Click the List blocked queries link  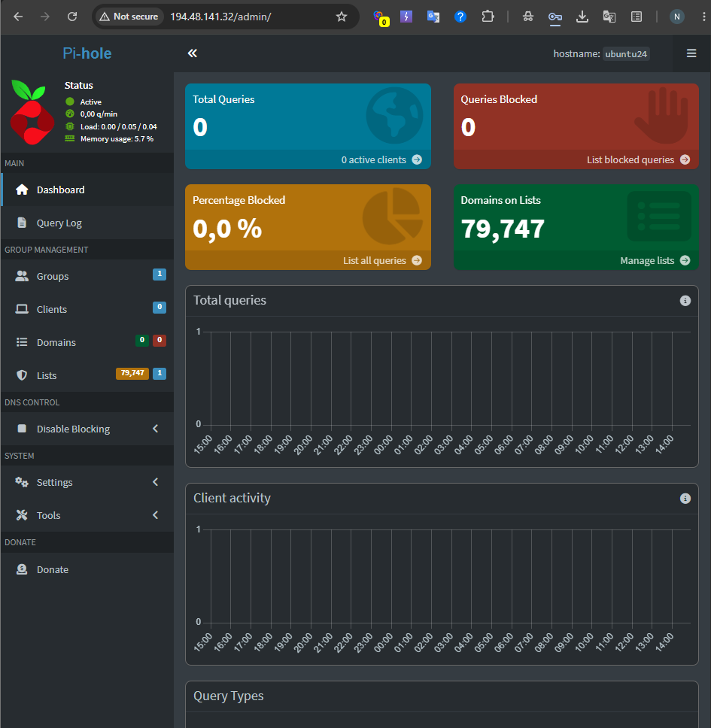(576, 159)
